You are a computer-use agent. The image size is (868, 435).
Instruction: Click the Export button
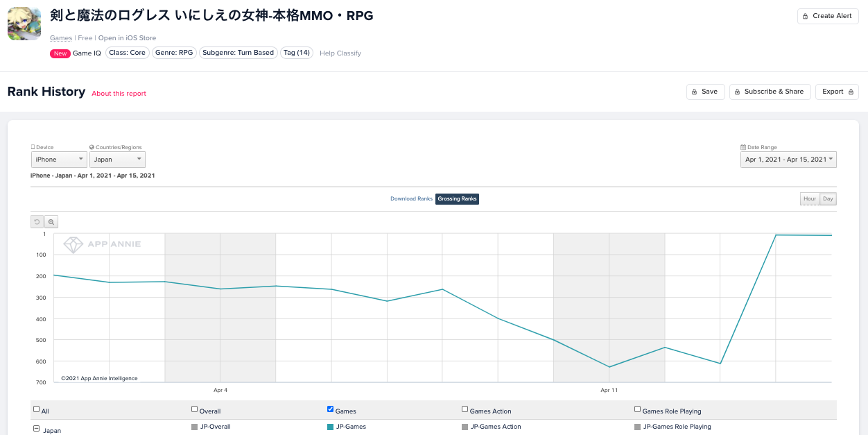[837, 92]
